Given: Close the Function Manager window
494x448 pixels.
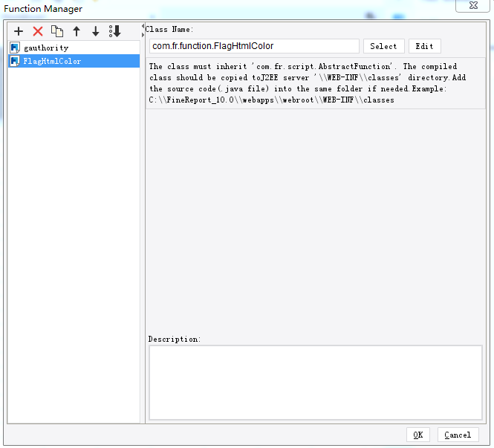Looking at the screenshot, I should [x=473, y=5].
